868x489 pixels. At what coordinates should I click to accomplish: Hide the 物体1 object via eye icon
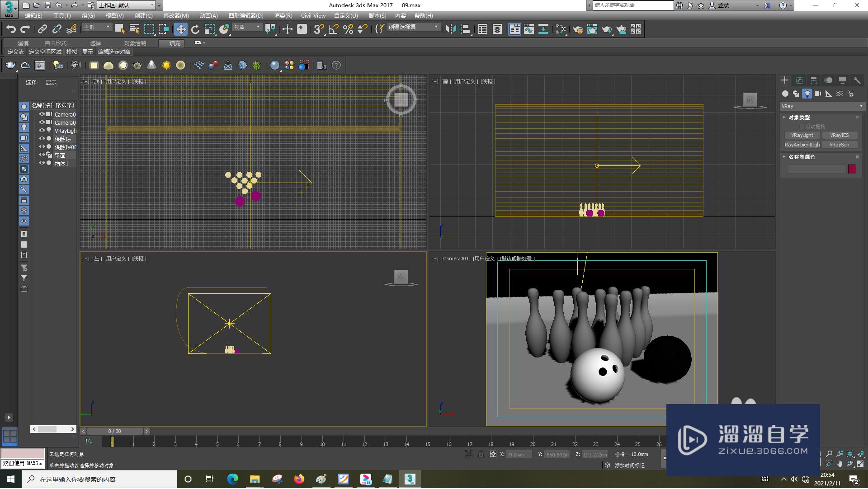coord(42,163)
